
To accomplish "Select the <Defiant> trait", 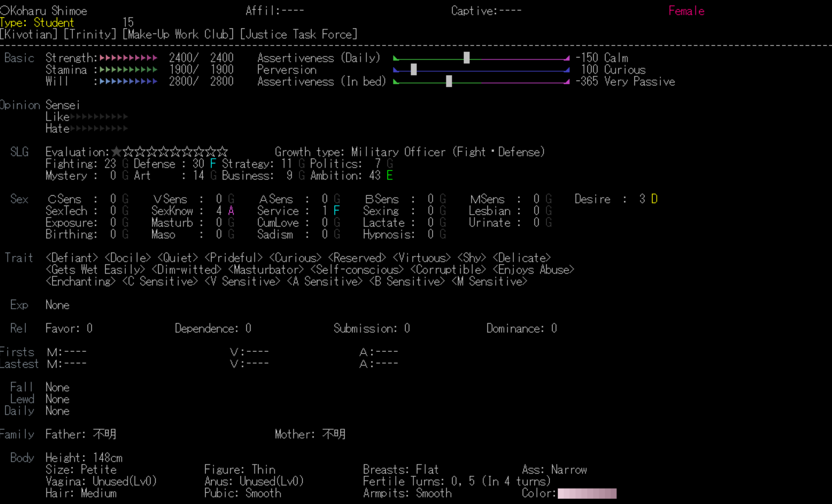I will pos(72,258).
